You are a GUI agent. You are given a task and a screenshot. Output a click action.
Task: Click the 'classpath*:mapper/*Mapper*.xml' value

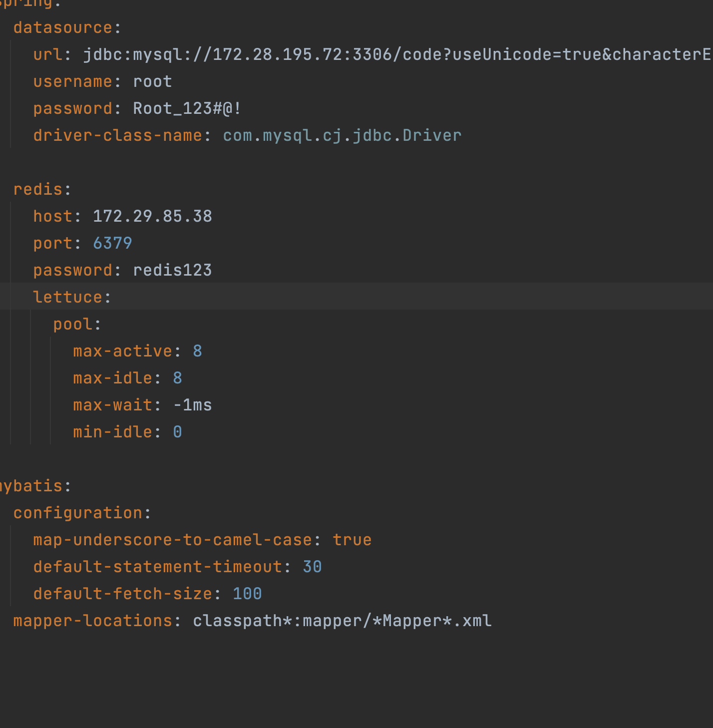342,621
